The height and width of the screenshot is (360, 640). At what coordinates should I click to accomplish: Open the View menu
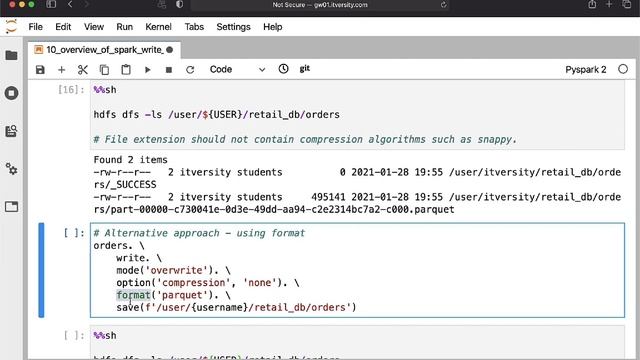(x=94, y=27)
